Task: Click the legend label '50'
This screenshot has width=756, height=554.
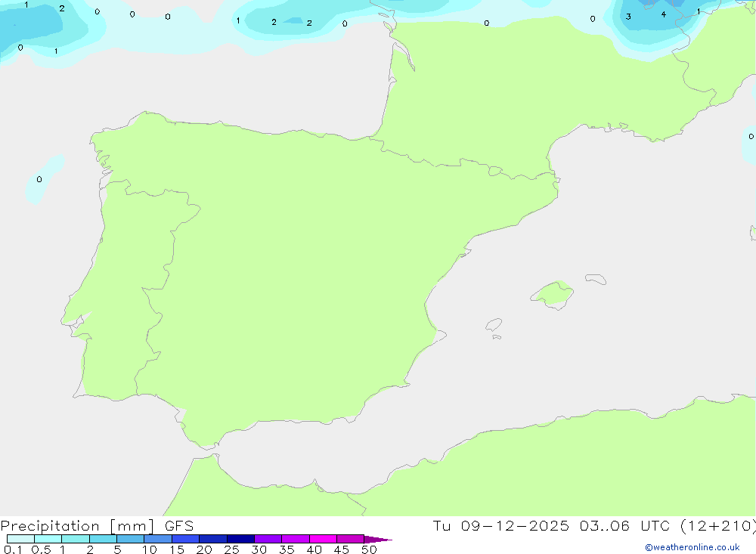Action: [369, 549]
